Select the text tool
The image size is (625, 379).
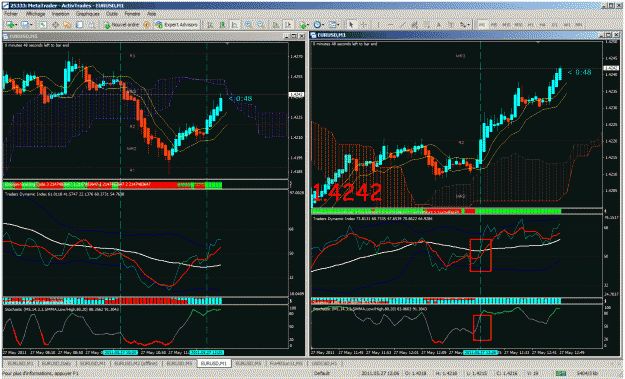pos(438,25)
